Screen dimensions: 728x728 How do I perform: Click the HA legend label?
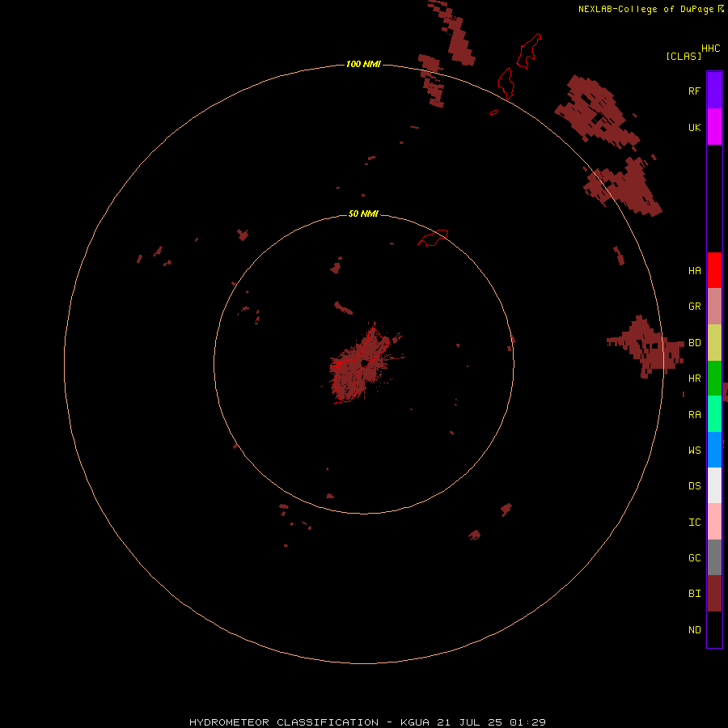click(694, 271)
